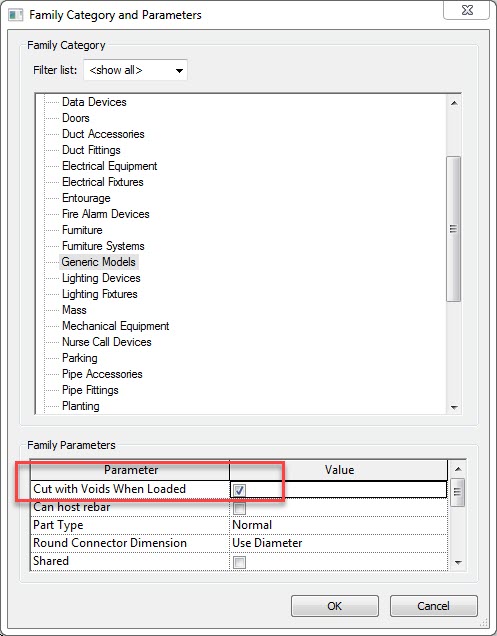Click Cut with Voids When Loaded label
497x636 pixels.
point(110,489)
